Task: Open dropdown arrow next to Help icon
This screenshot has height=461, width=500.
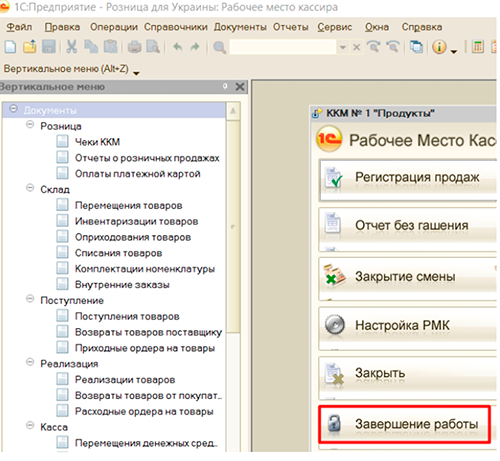Action: pos(454,52)
